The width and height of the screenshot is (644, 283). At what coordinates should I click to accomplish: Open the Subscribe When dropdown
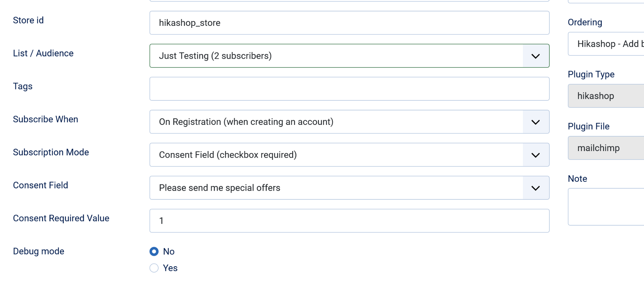tap(335, 122)
